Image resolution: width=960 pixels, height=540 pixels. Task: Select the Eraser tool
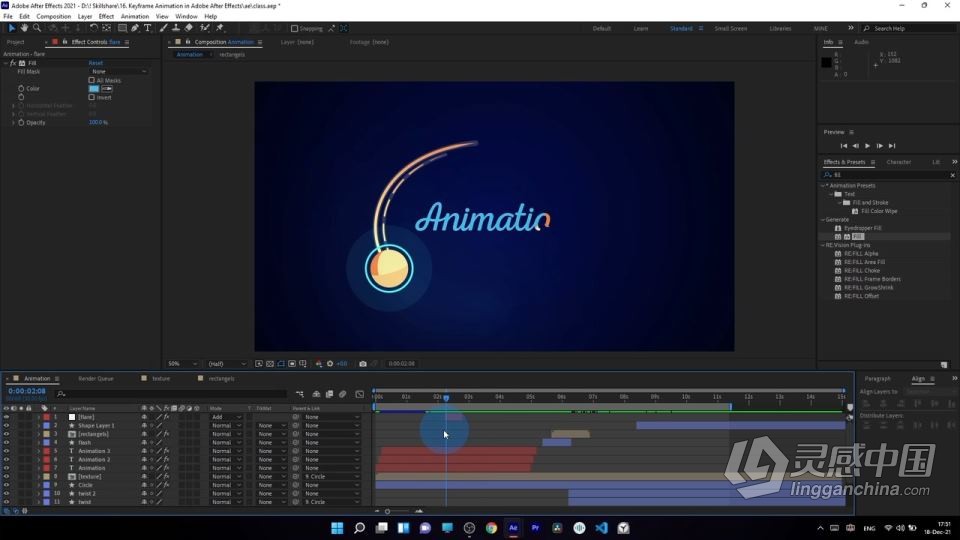(189, 28)
